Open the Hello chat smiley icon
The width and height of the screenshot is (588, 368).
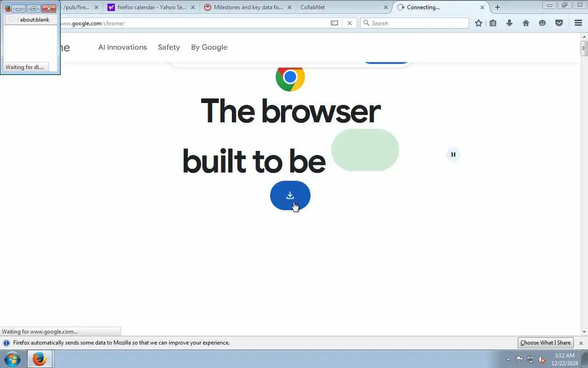pyautogui.click(x=543, y=23)
